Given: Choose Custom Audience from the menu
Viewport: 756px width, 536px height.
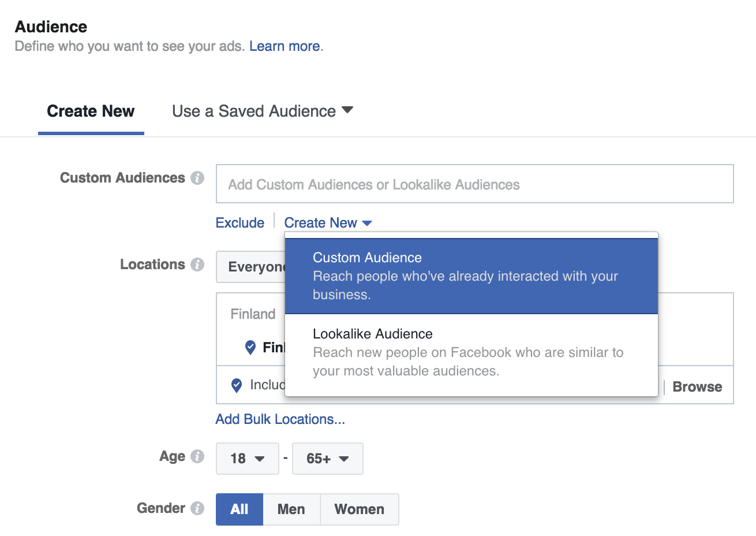Looking at the screenshot, I should 471,276.
